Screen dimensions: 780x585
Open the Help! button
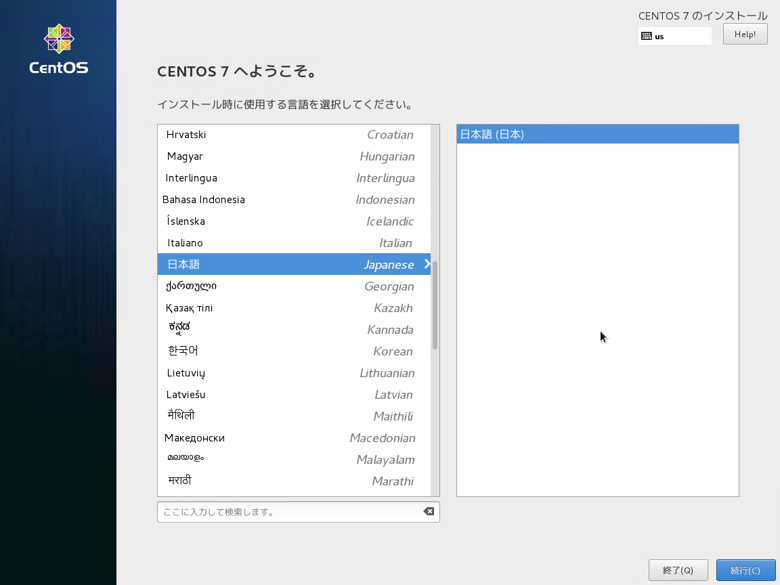point(745,35)
